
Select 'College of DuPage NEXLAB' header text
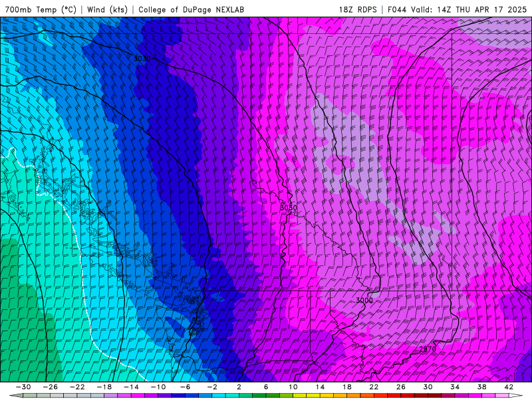[x=191, y=9]
